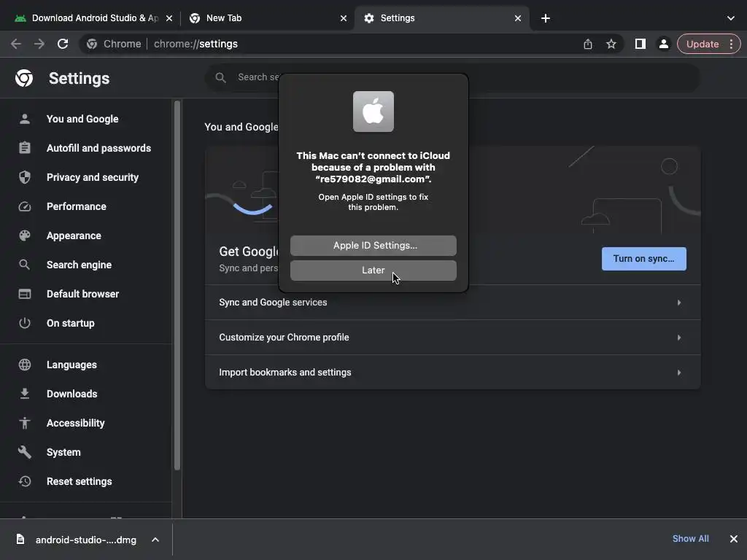The height and width of the screenshot is (560, 747).
Task: Open Downloads settings
Action: tap(72, 394)
